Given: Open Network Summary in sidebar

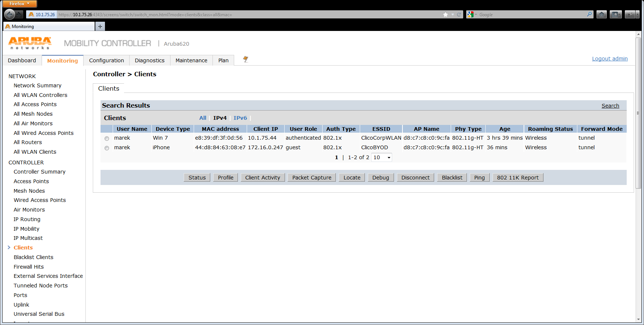Looking at the screenshot, I should click(x=38, y=85).
